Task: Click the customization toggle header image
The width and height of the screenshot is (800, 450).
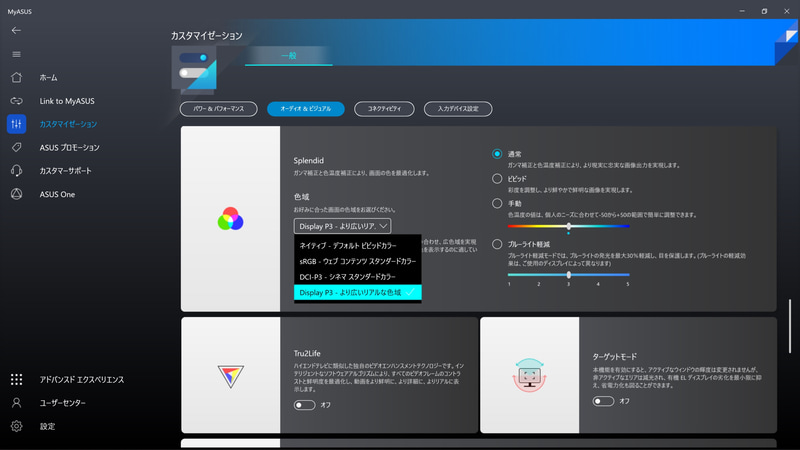Action: coord(194,69)
